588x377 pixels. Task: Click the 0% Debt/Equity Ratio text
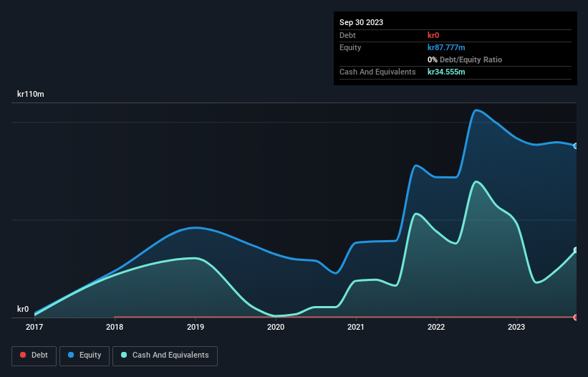pos(465,59)
